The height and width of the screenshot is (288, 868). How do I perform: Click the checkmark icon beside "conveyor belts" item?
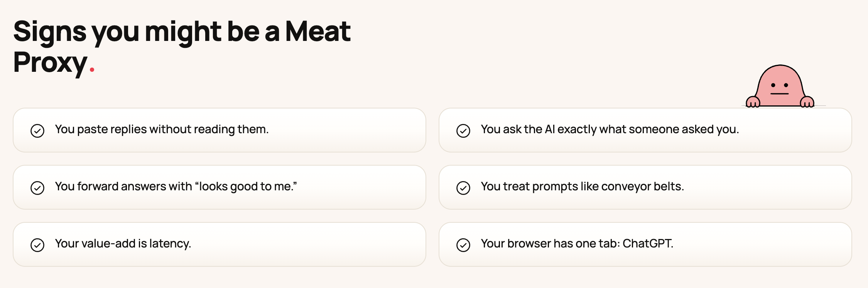tap(463, 188)
